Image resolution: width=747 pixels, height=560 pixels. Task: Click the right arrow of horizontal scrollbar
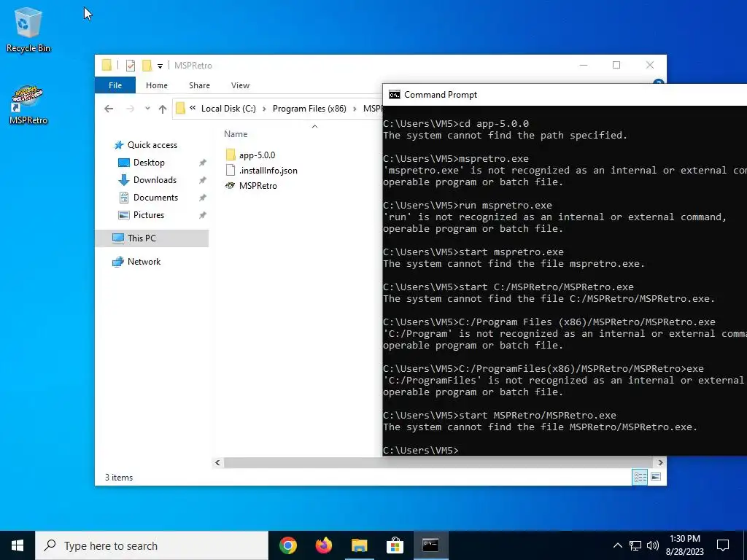pyautogui.click(x=660, y=462)
